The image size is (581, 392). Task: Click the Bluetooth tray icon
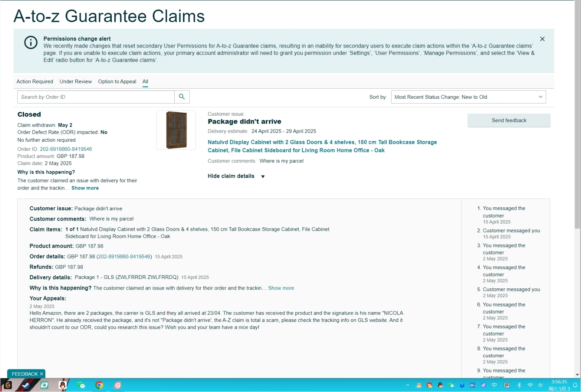(519, 385)
